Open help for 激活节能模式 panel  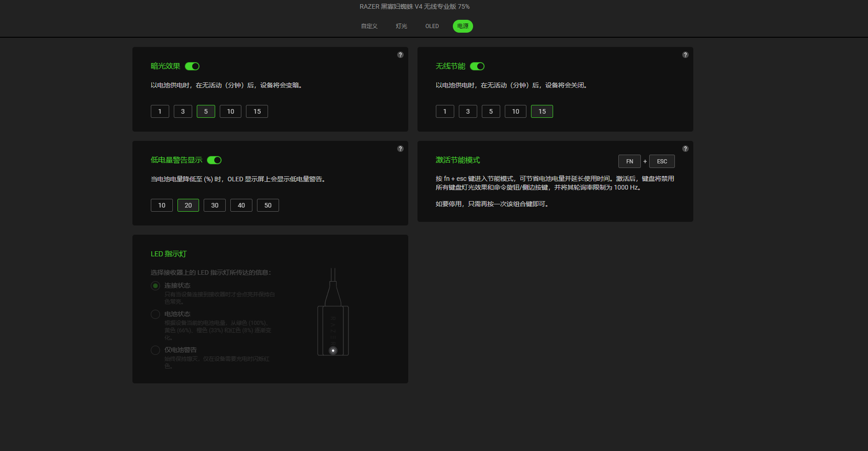tap(685, 149)
